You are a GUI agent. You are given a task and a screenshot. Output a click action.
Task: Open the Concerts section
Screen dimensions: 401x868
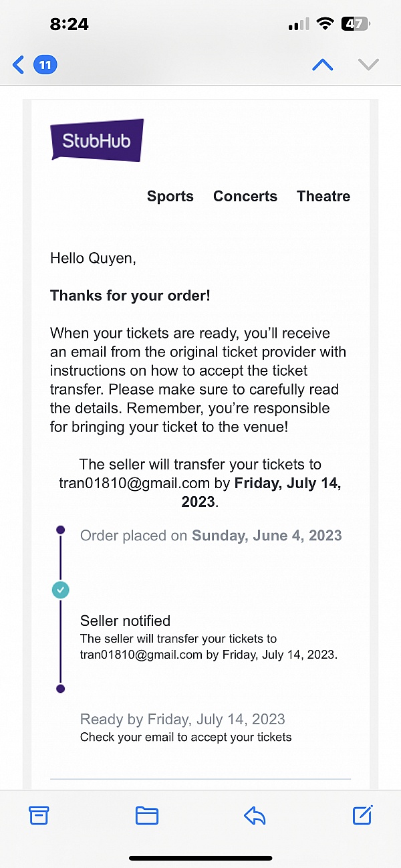[x=245, y=196]
